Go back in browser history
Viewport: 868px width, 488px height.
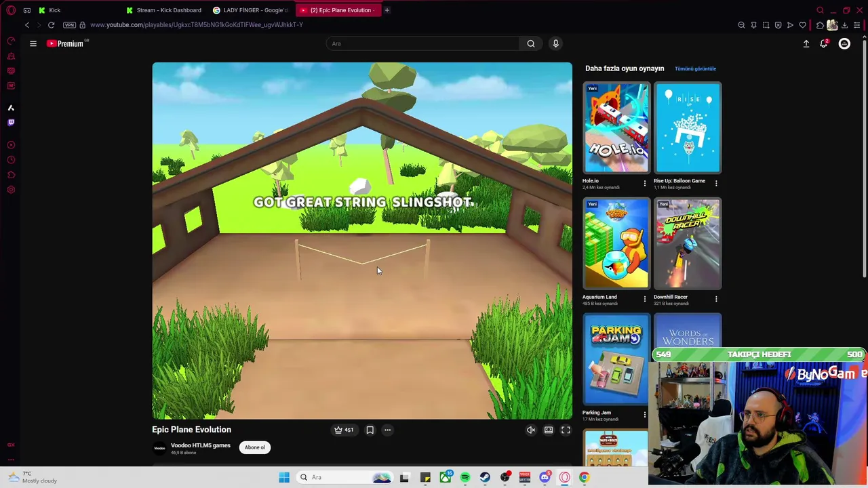(27, 25)
